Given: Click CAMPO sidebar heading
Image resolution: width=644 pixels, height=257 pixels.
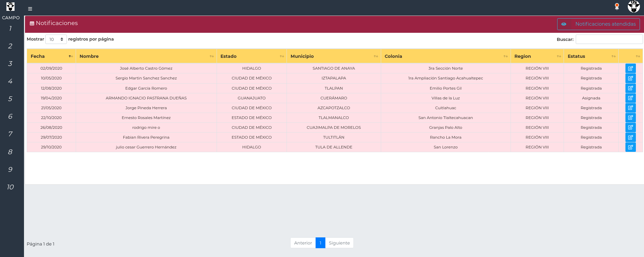Looking at the screenshot, I should click(11, 18).
